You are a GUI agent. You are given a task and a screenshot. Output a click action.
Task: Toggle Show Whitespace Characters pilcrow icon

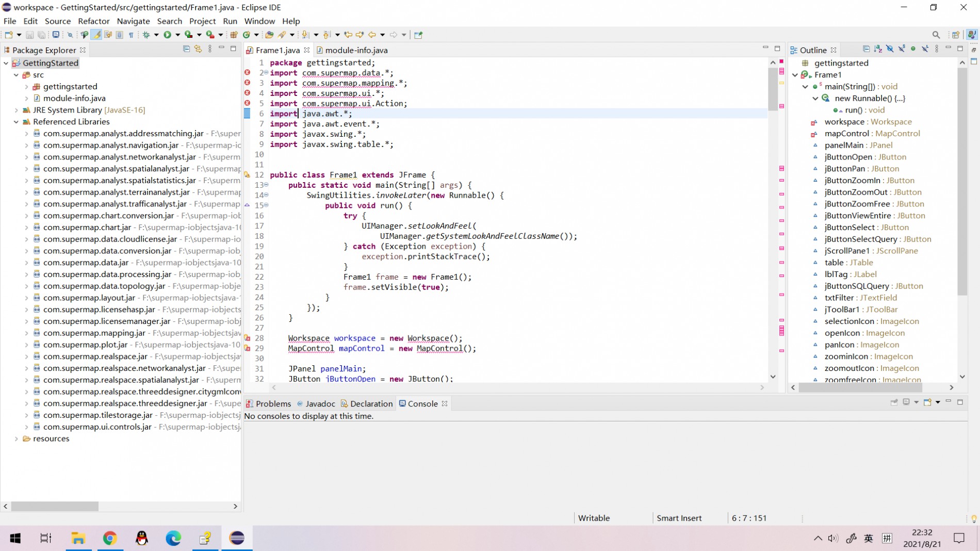point(131,35)
